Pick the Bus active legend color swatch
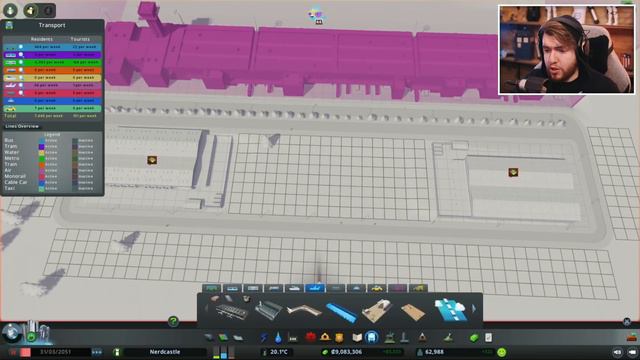The image size is (640, 360). [x=41, y=140]
